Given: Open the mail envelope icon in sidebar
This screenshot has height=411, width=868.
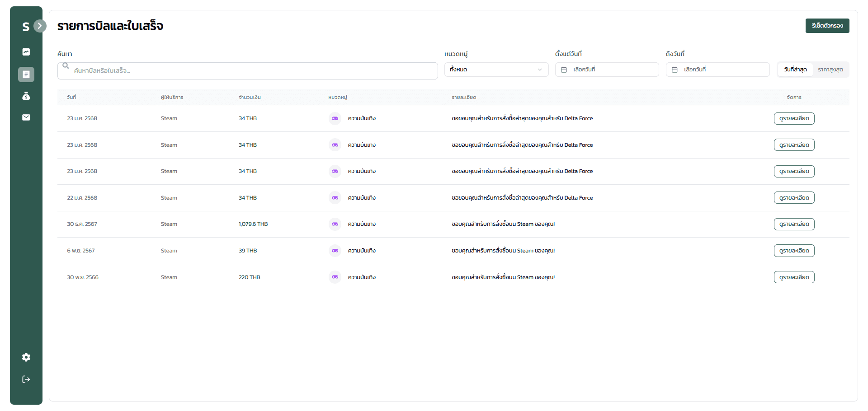Looking at the screenshot, I should tap(26, 117).
